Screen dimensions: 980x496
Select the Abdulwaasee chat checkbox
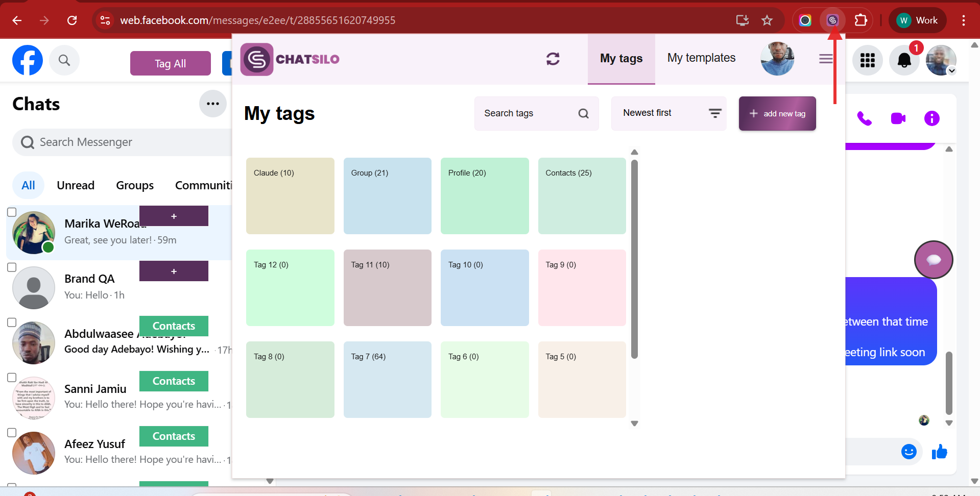[12, 322]
